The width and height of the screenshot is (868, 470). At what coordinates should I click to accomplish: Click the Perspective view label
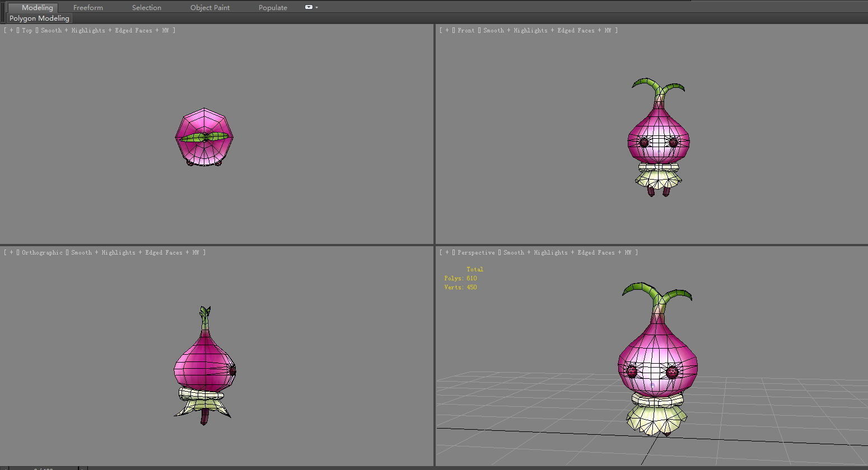[x=476, y=252]
